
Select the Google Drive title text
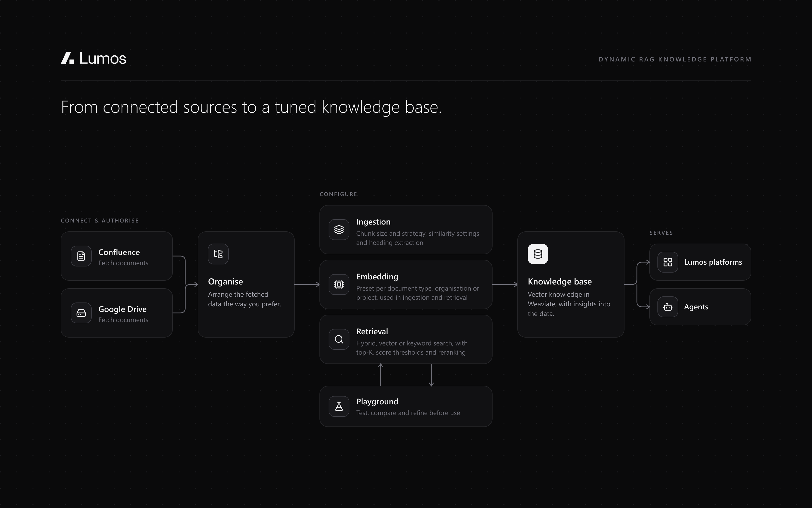click(x=123, y=309)
